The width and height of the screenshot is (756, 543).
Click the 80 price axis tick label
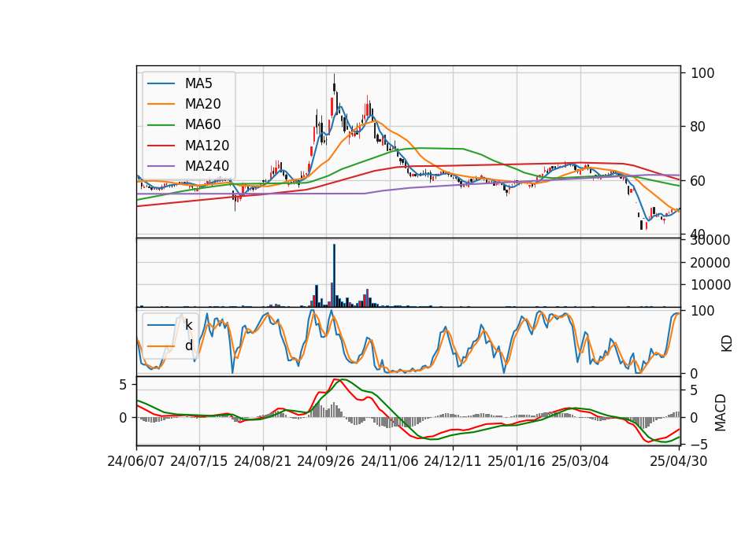(x=698, y=127)
